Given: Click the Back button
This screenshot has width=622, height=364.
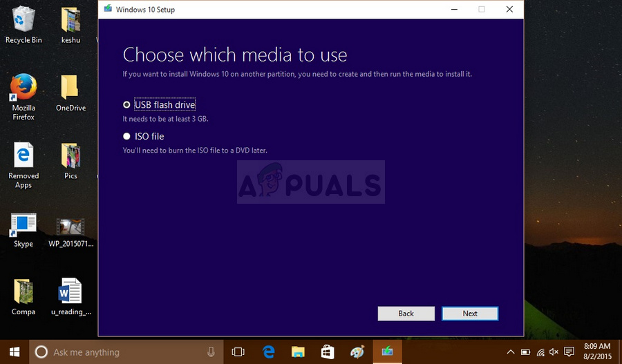Looking at the screenshot, I should click(x=406, y=314).
